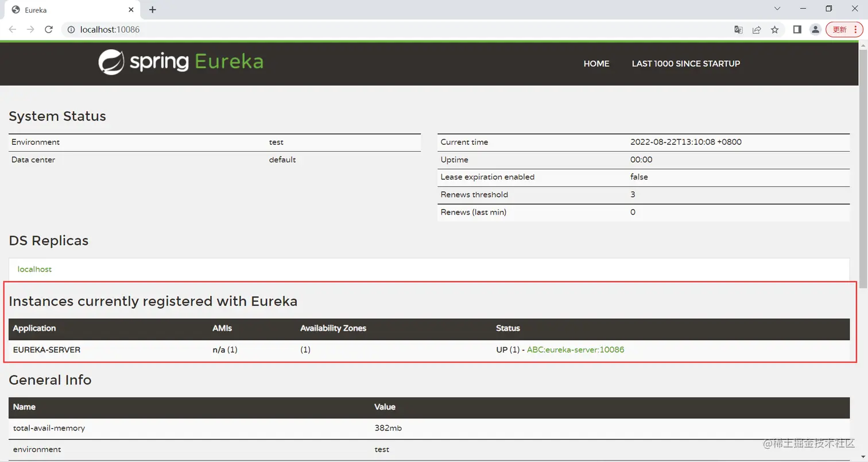Open a new tab with plus icon
The height and width of the screenshot is (462, 868).
pos(152,10)
